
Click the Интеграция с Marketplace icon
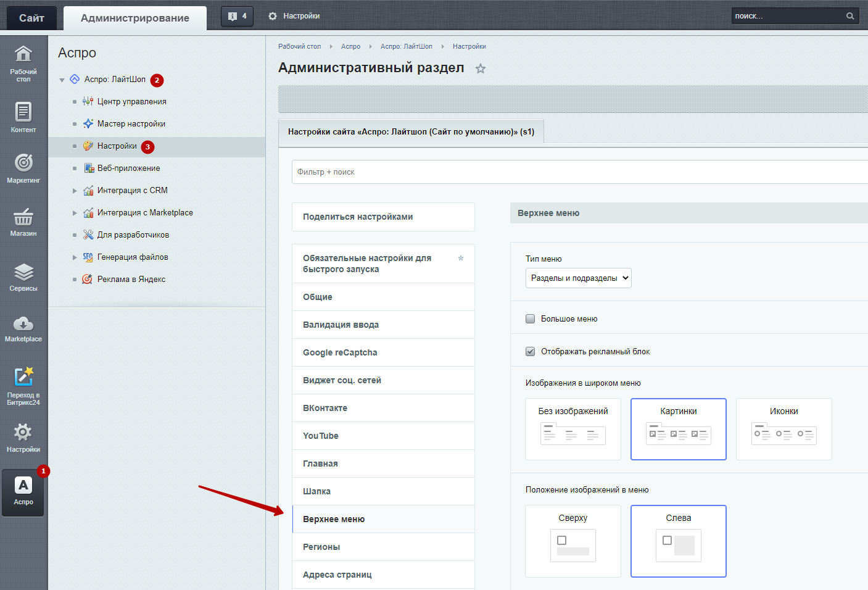(x=88, y=212)
